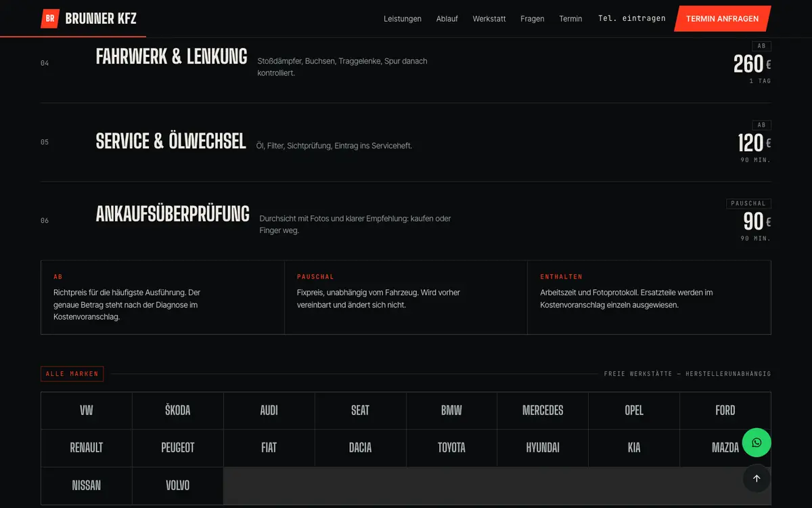Click the Brunner KFZ site title

click(101, 19)
